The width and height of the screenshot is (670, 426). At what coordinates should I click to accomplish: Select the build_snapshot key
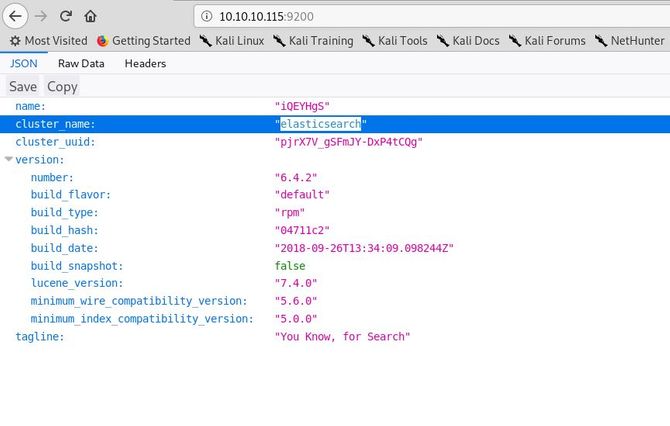(x=77, y=266)
